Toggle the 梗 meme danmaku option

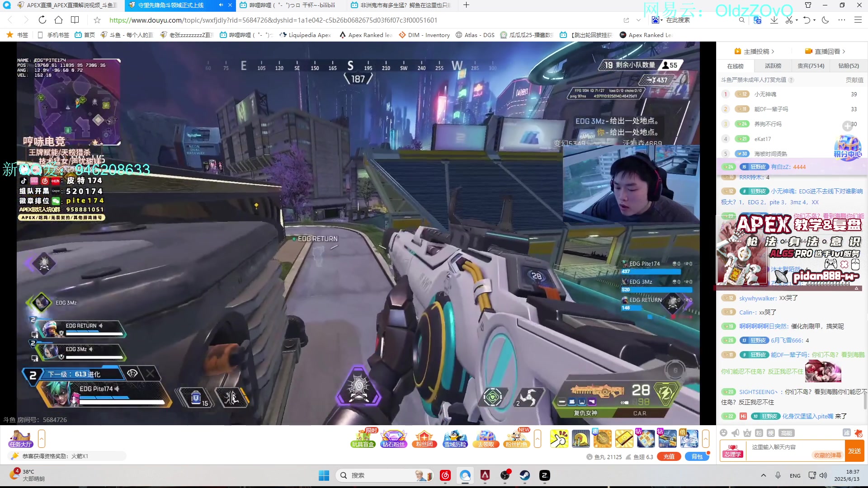(x=771, y=433)
